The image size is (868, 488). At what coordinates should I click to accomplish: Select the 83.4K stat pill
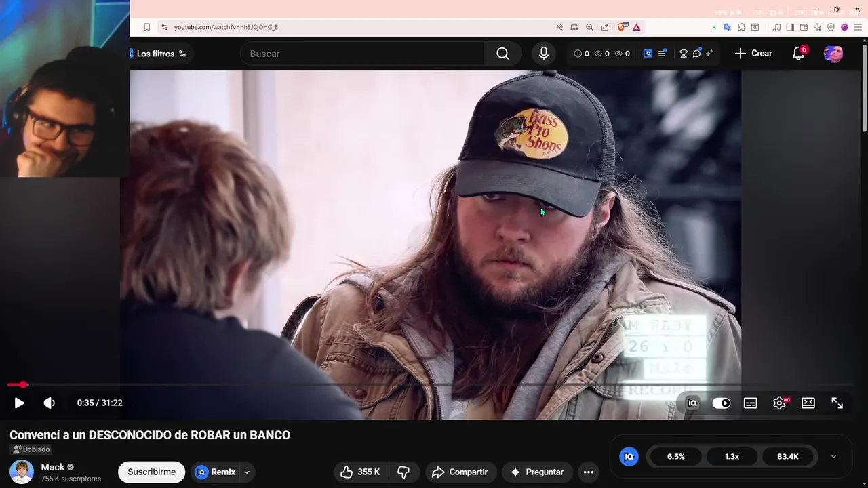(x=788, y=456)
